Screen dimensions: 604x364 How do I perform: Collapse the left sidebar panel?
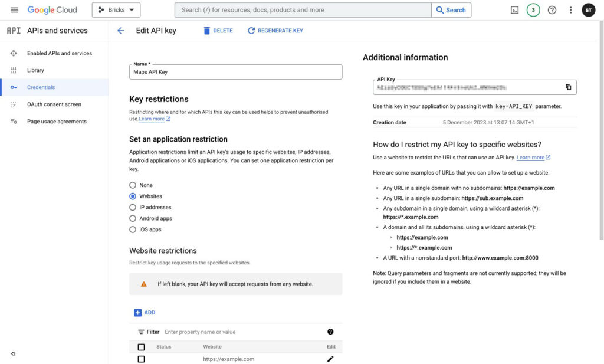coord(14,353)
